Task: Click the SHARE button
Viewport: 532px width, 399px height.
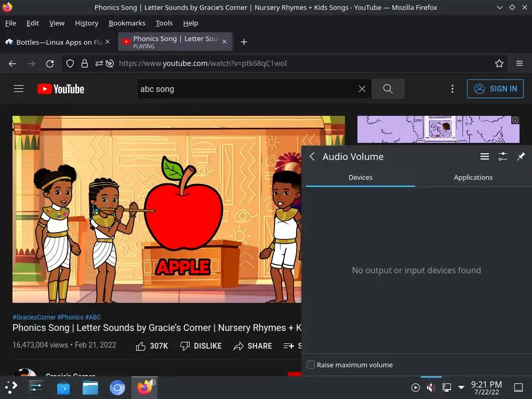Action: pos(253,346)
